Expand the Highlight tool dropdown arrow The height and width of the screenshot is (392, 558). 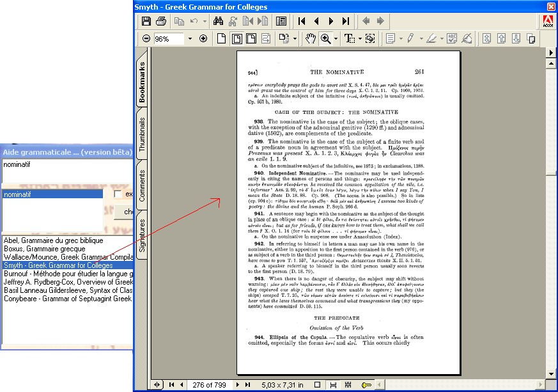coord(442,38)
